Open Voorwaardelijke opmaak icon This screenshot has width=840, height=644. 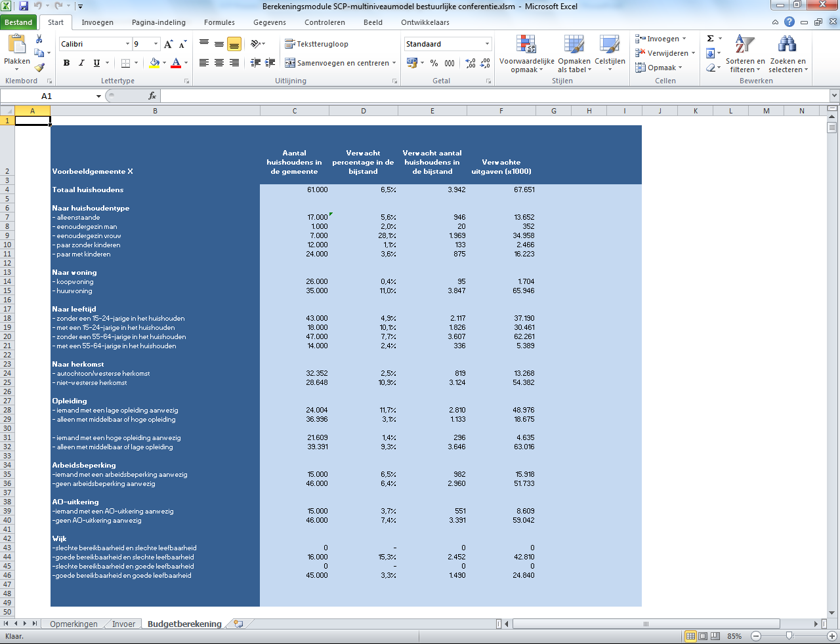[x=526, y=44]
